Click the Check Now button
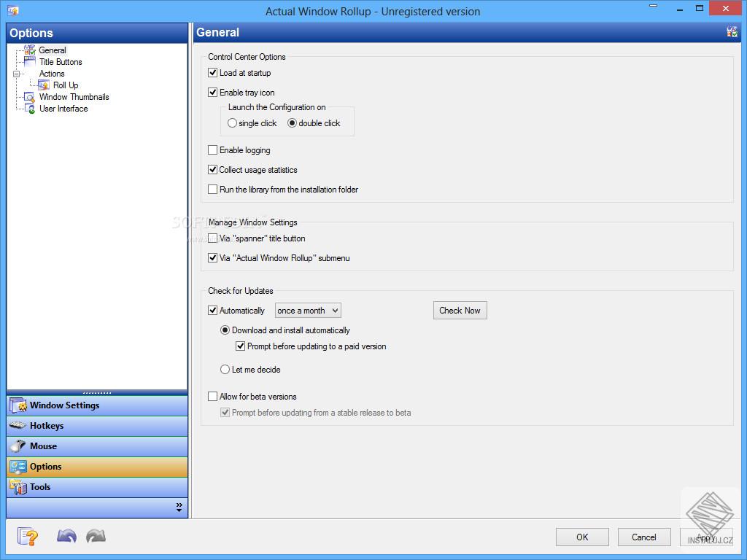Image resolution: width=747 pixels, height=560 pixels. pos(460,311)
